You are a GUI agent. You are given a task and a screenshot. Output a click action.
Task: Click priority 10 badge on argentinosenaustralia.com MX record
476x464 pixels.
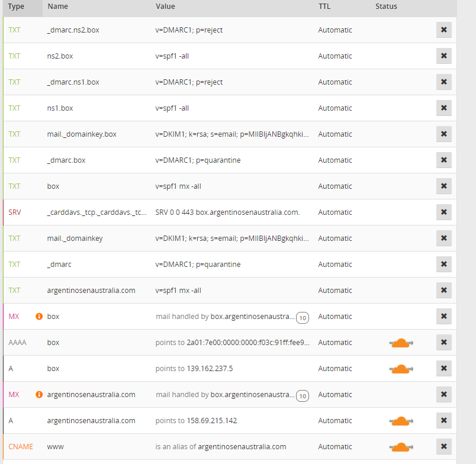[x=303, y=396]
